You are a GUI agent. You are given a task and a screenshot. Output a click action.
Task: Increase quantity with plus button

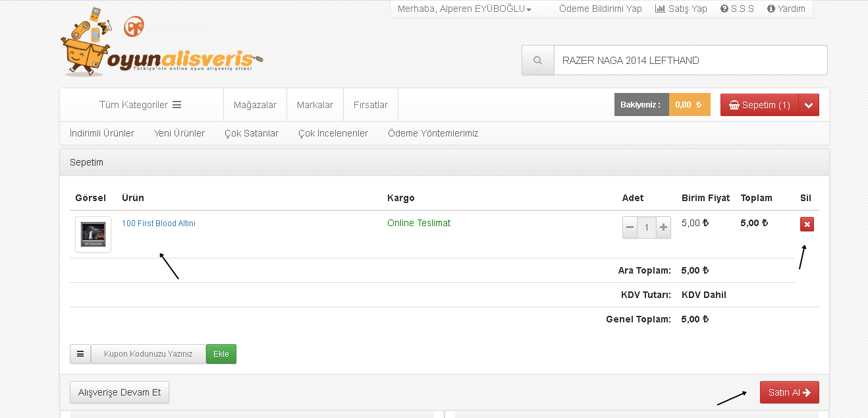[663, 227]
